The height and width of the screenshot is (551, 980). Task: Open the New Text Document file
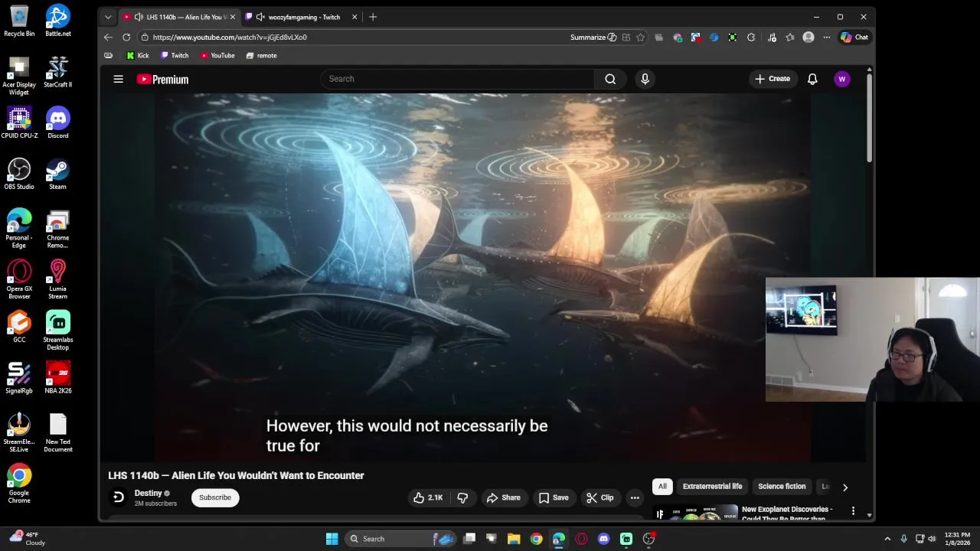point(57,432)
